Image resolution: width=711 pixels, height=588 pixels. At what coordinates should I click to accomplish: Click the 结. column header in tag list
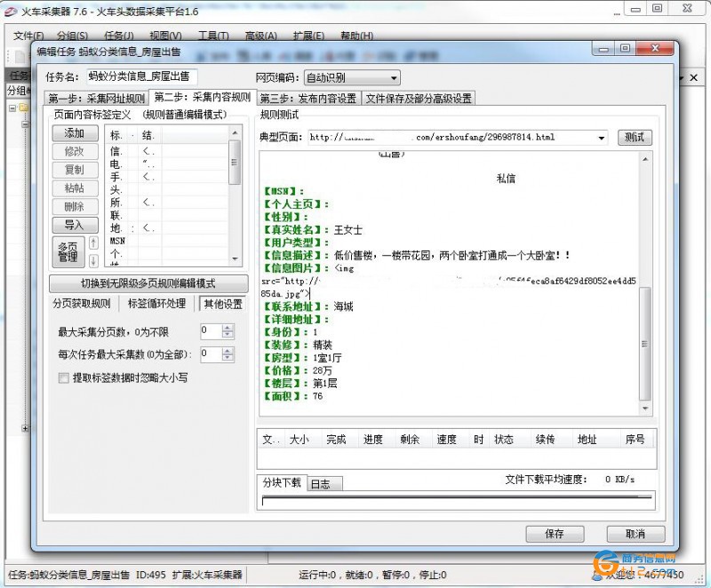(148, 135)
